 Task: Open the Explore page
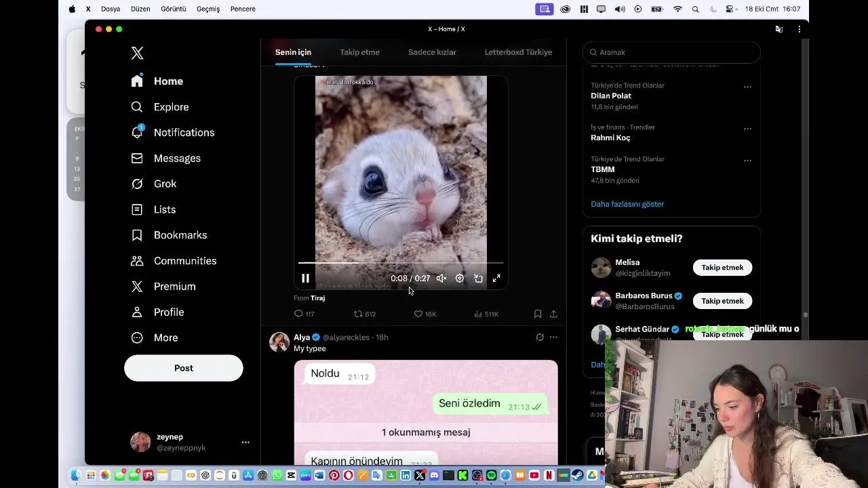click(160, 107)
